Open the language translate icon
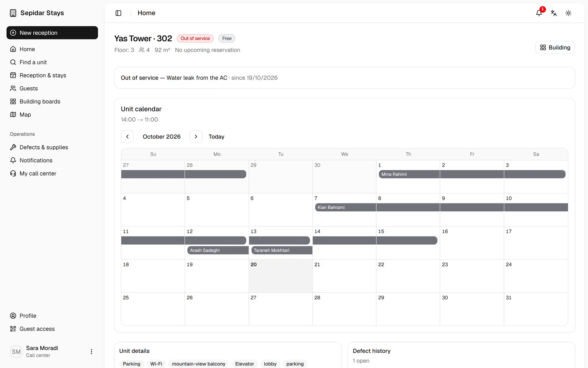The height and width of the screenshot is (368, 588). 554,13
